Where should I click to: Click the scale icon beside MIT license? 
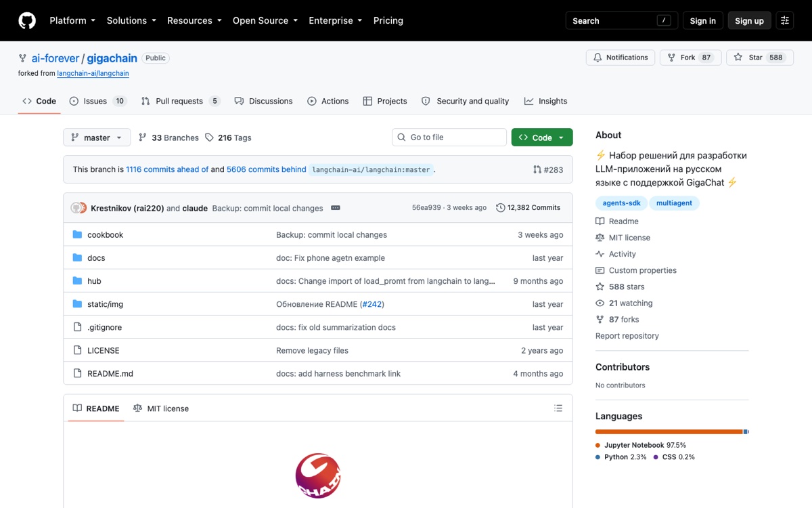coord(600,238)
